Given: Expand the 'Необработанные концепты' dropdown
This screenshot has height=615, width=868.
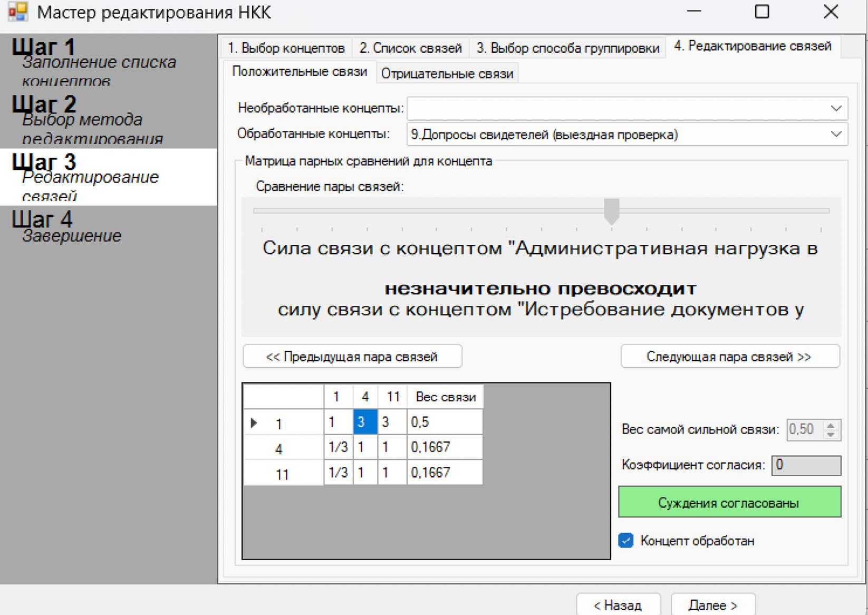Looking at the screenshot, I should click(836, 109).
